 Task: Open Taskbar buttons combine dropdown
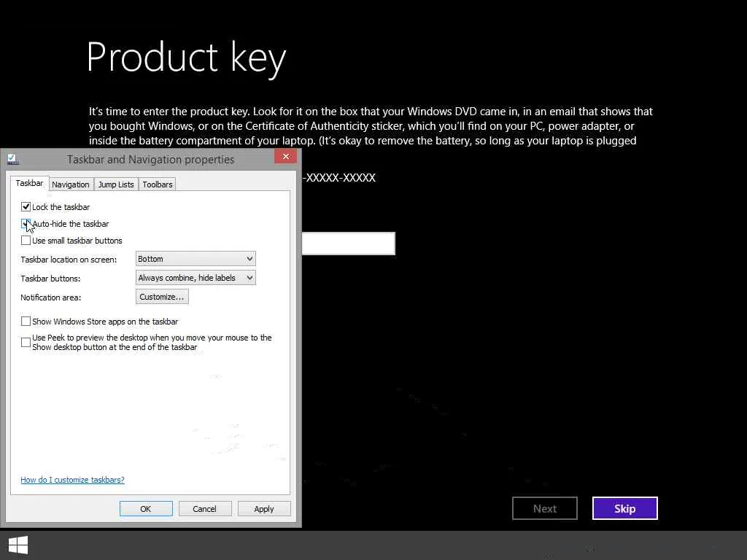196,278
